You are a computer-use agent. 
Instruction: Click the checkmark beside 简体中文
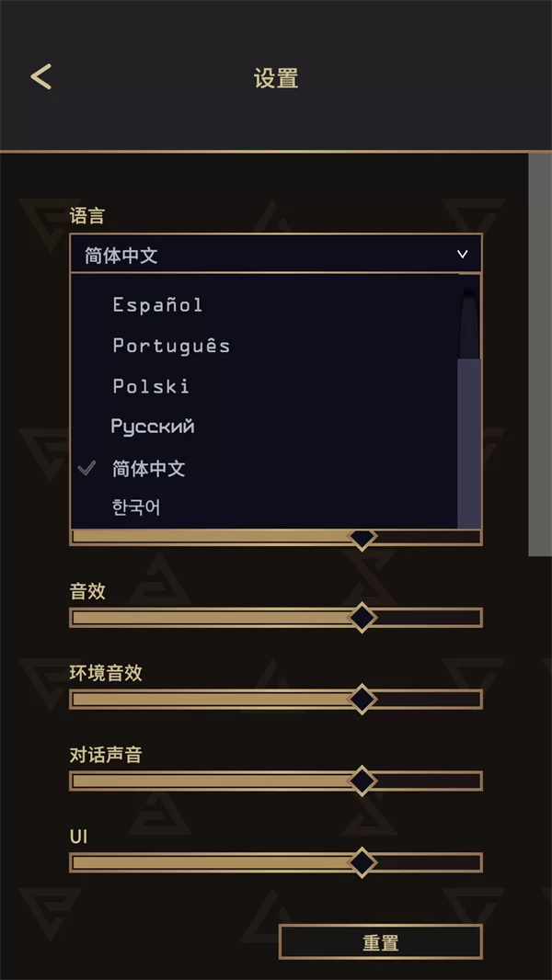[x=87, y=469]
